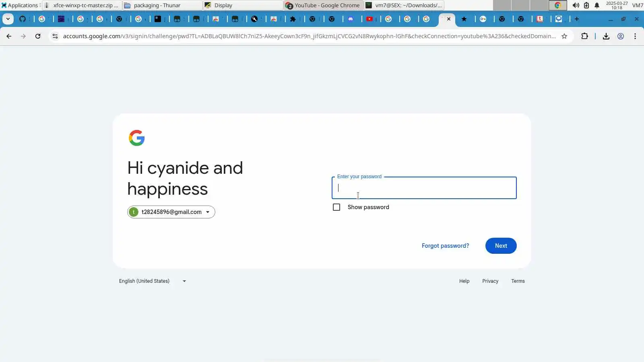Viewport: 644px width, 362px height.
Task: View site information for accounts.google.com
Action: click(55, 36)
